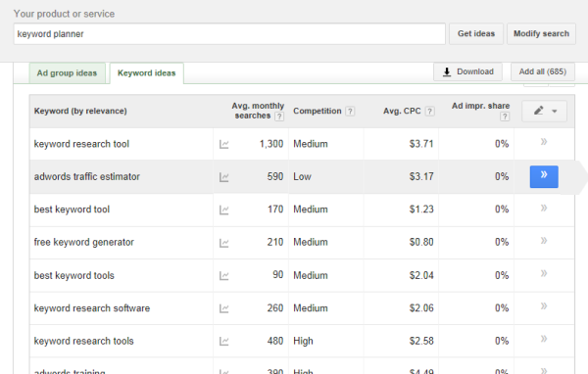Sort by Competition column header
Screen dimensions: 588x374
(318, 111)
